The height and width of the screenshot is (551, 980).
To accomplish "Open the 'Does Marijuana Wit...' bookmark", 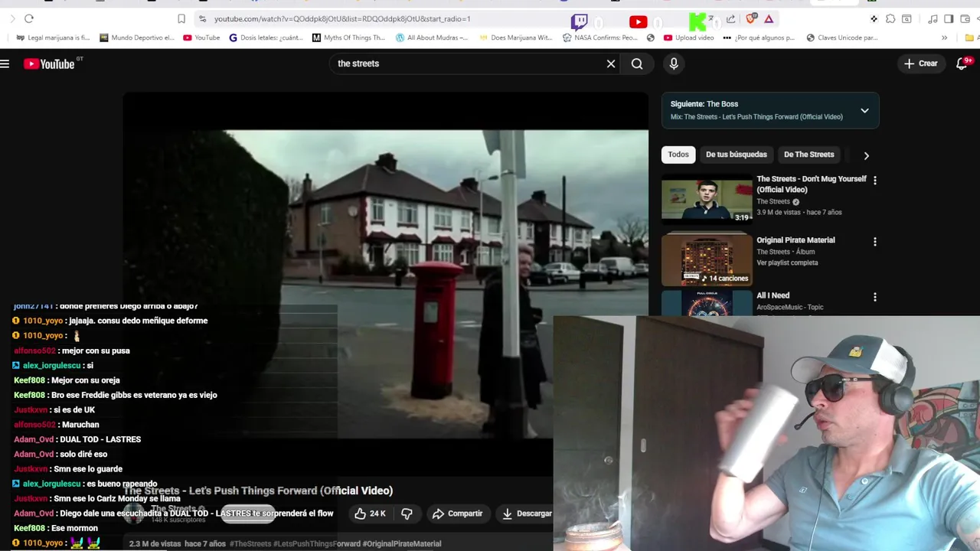I will (514, 37).
